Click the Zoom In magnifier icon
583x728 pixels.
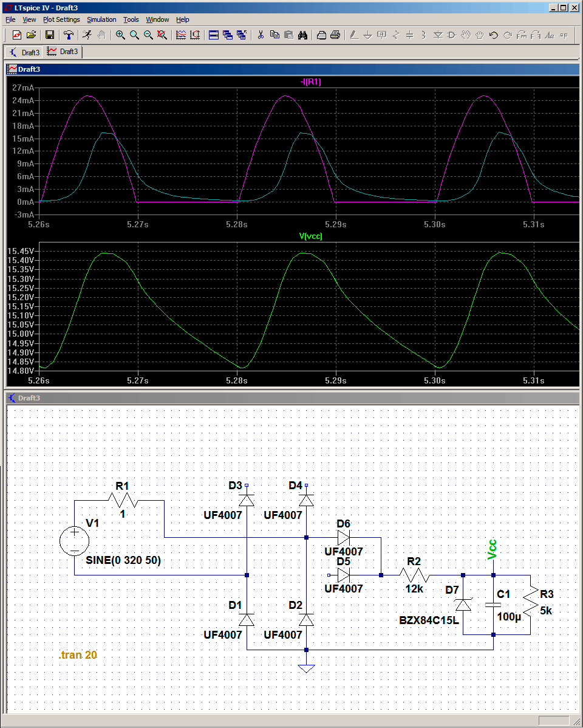[x=120, y=35]
